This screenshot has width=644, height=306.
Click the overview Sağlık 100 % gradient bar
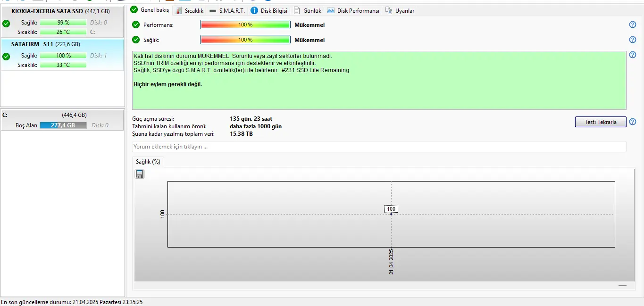[245, 40]
